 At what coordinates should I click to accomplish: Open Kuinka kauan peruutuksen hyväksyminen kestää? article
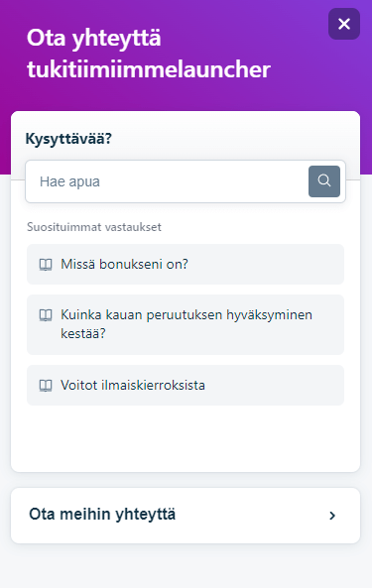click(x=186, y=324)
